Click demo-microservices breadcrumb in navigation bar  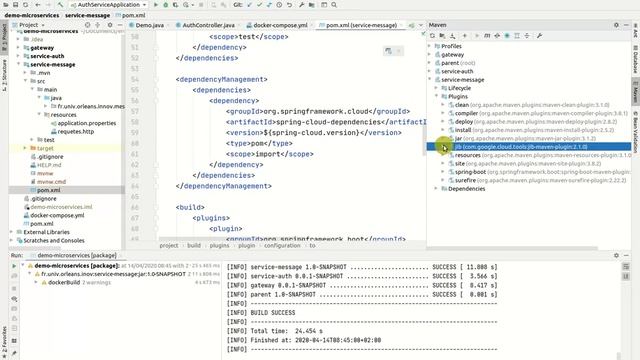coord(32,15)
